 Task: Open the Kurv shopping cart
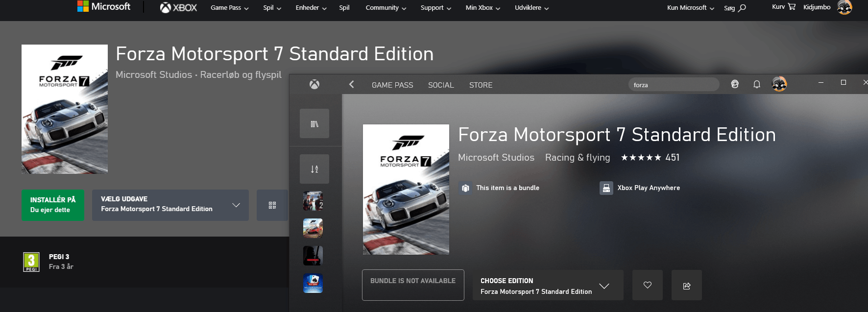click(x=784, y=7)
